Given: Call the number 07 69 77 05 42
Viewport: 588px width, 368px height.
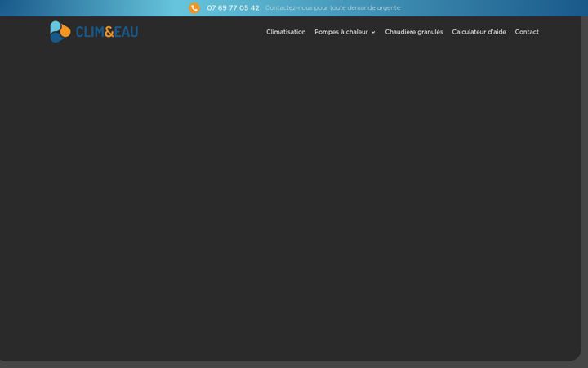Looking at the screenshot, I should (x=233, y=8).
